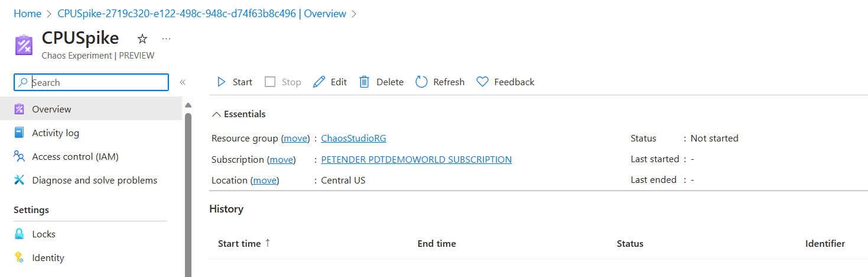This screenshot has width=868, height=277.
Task: Click the Refresh circular arrow icon
Action: (x=421, y=82)
